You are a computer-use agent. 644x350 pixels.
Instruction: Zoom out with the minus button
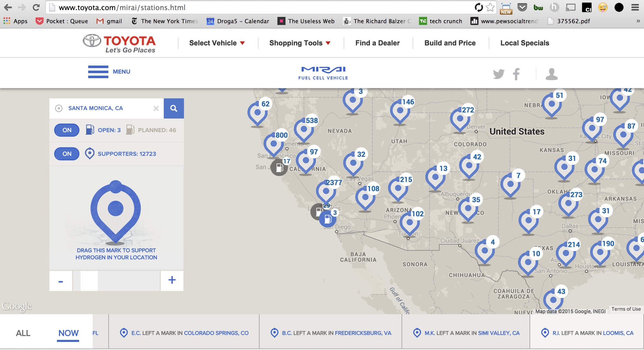point(61,281)
